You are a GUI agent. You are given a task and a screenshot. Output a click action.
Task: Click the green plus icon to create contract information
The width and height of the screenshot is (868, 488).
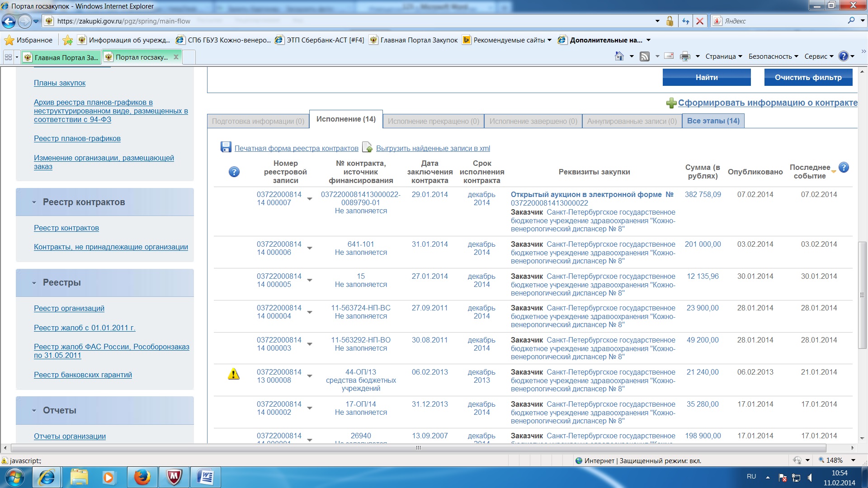(671, 103)
